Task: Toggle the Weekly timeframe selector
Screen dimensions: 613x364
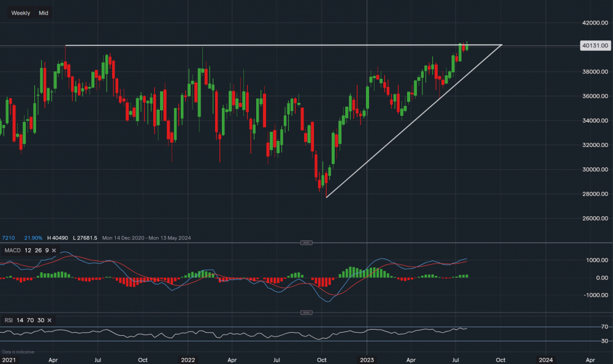Action: [20, 12]
